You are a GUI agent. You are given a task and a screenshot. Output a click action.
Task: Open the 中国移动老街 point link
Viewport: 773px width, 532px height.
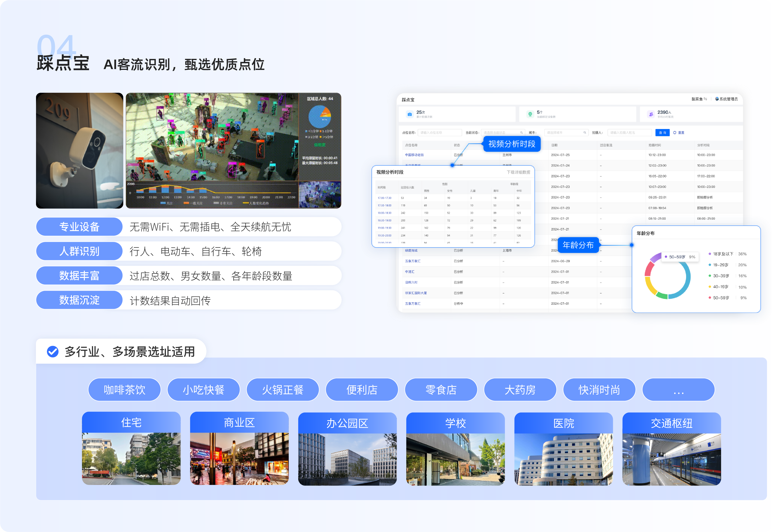click(414, 155)
